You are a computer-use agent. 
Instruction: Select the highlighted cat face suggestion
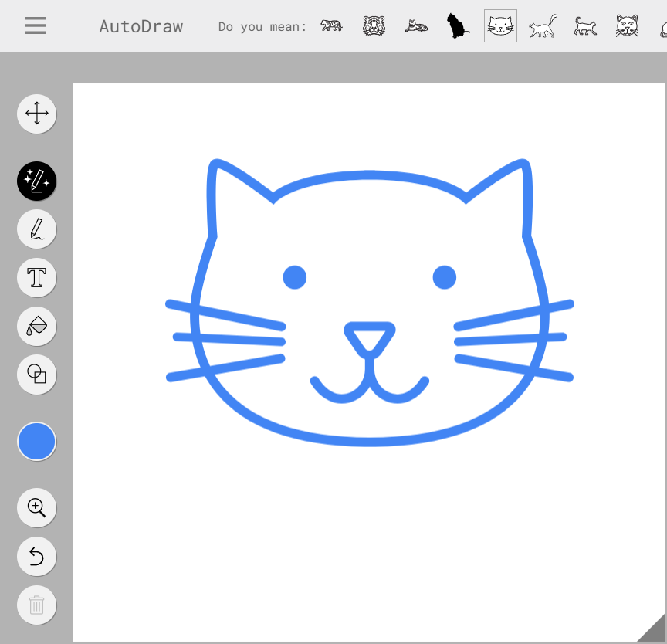click(x=500, y=26)
